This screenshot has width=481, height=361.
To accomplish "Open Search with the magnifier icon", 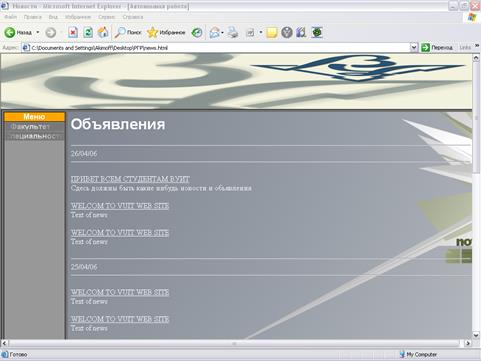I will pyautogui.click(x=128, y=32).
